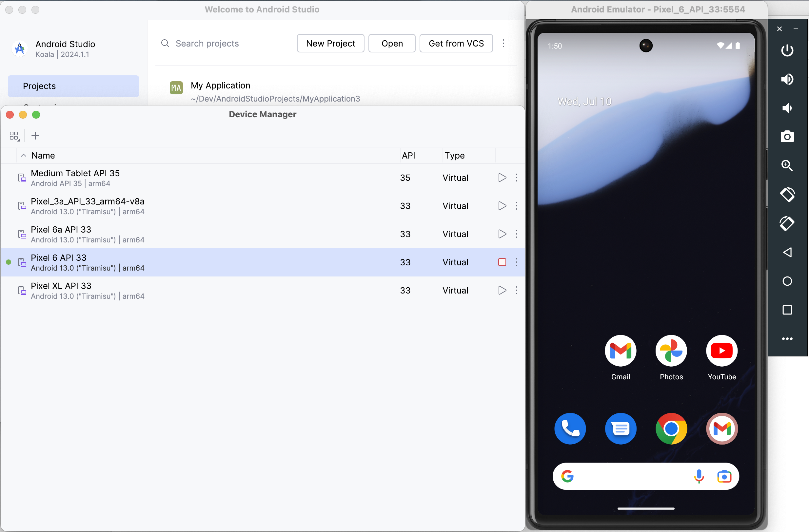Click the overflow menu for Pixel 6 API 33
The height and width of the screenshot is (532, 809).
pyautogui.click(x=517, y=262)
